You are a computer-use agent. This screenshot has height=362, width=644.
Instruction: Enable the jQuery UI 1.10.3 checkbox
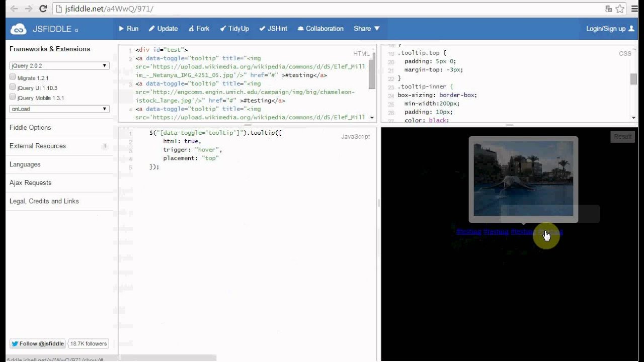(13, 87)
